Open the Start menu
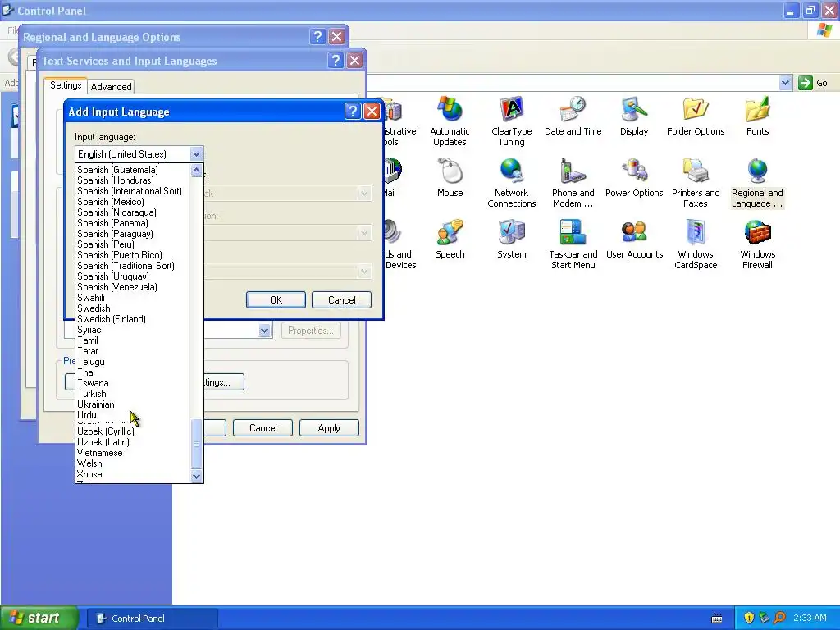Image resolution: width=840 pixels, height=630 pixels. (39, 618)
